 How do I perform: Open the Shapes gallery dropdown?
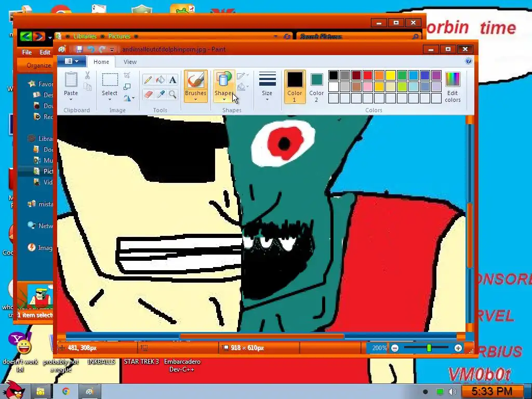223,100
